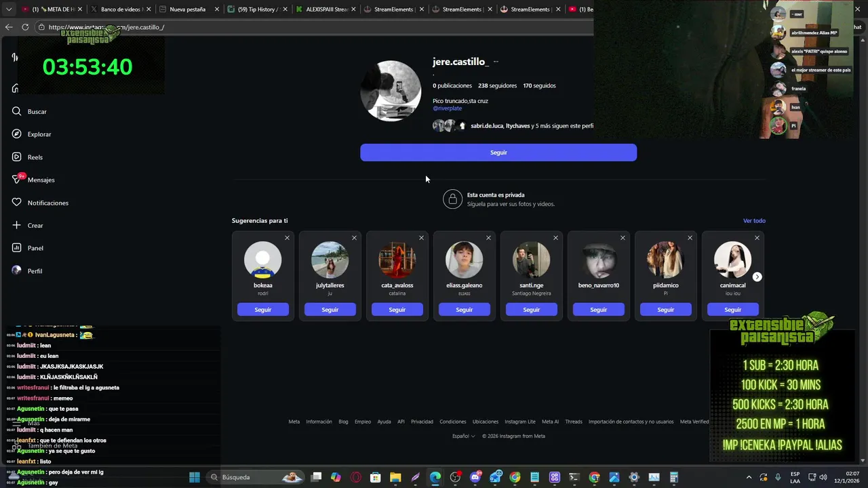Open jere.castillo_ profile picture
The height and width of the screenshot is (488, 868).
point(391,91)
